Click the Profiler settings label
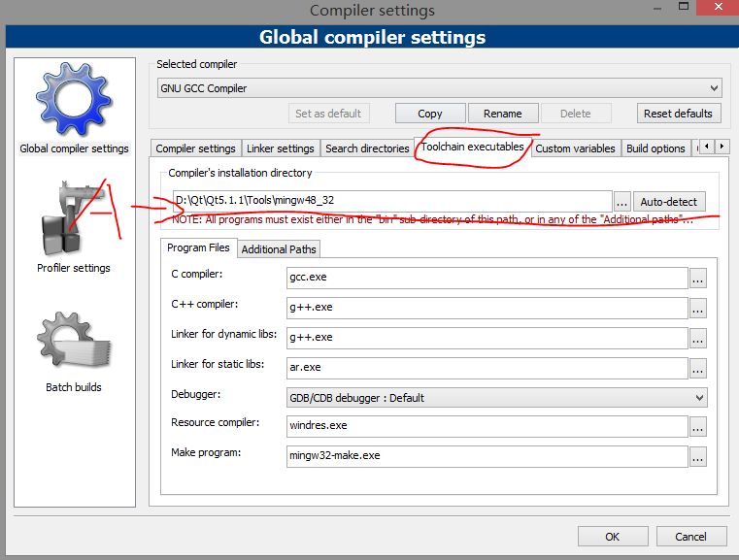Screen dimensions: 739x560 [x=74, y=268]
